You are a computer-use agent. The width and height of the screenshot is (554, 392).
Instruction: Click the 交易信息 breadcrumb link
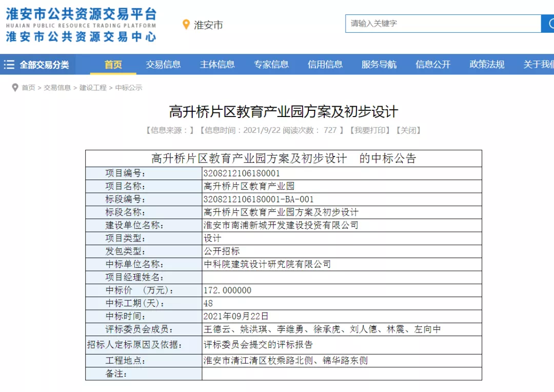click(x=57, y=88)
